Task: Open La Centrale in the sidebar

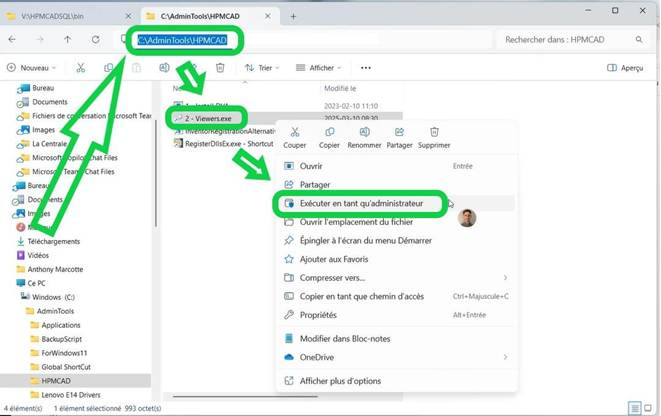Action: coord(49,144)
